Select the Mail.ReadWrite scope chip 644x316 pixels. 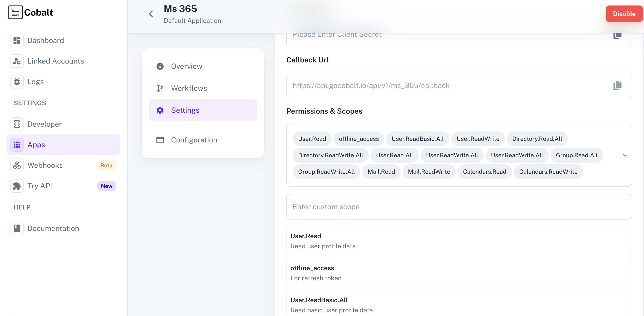coord(429,172)
